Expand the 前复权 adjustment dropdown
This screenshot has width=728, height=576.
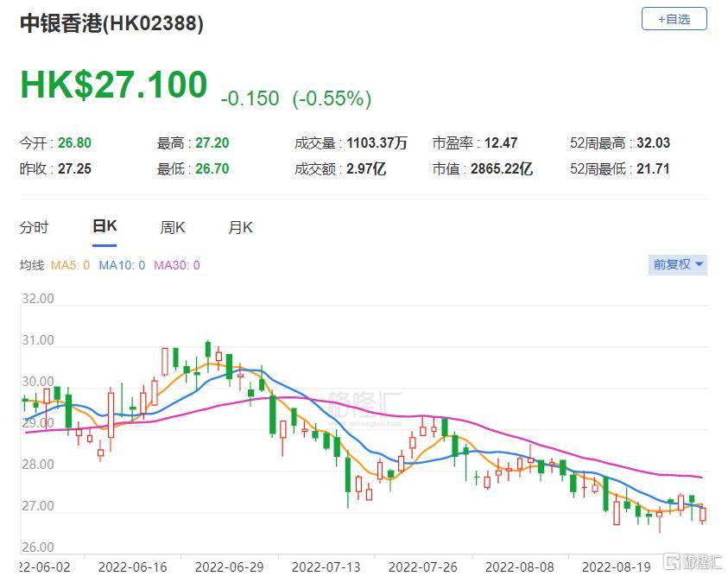pos(677,264)
